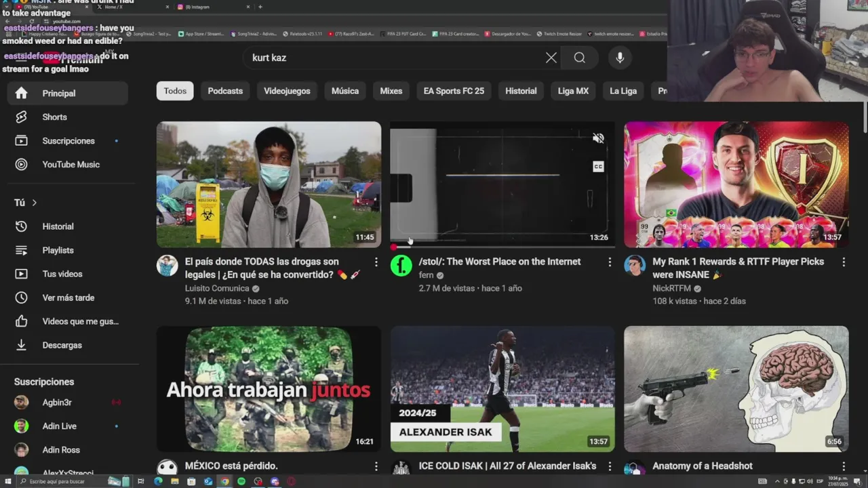Start voice search with the microphone icon
This screenshot has width=868, height=488.
620,58
